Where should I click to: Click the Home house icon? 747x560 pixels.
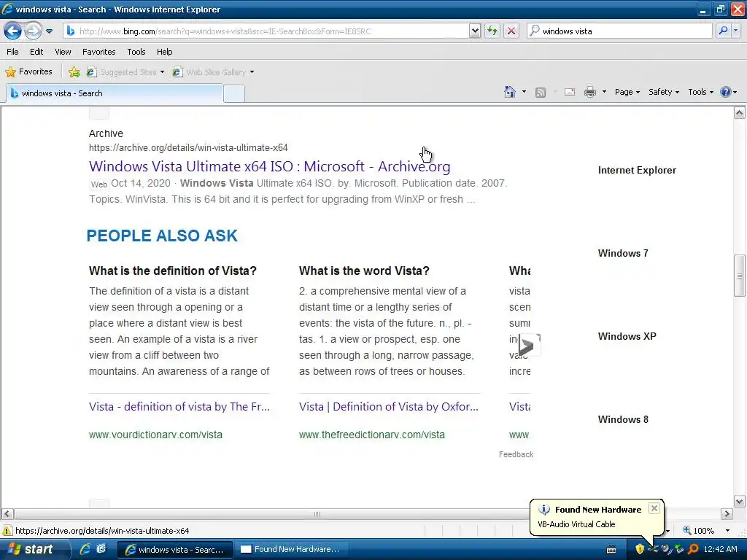tap(510, 92)
